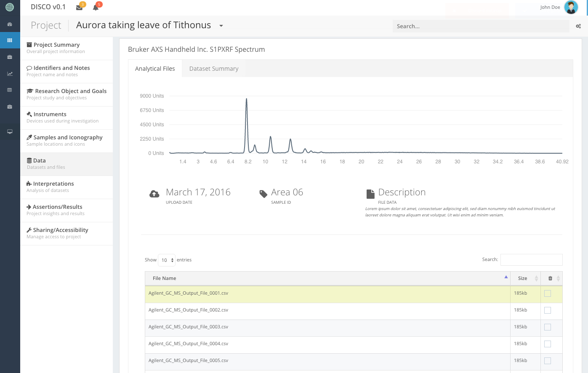Image resolution: width=588 pixels, height=373 pixels.
Task: Switch to the Dataset Summary tab
Action: coord(214,69)
